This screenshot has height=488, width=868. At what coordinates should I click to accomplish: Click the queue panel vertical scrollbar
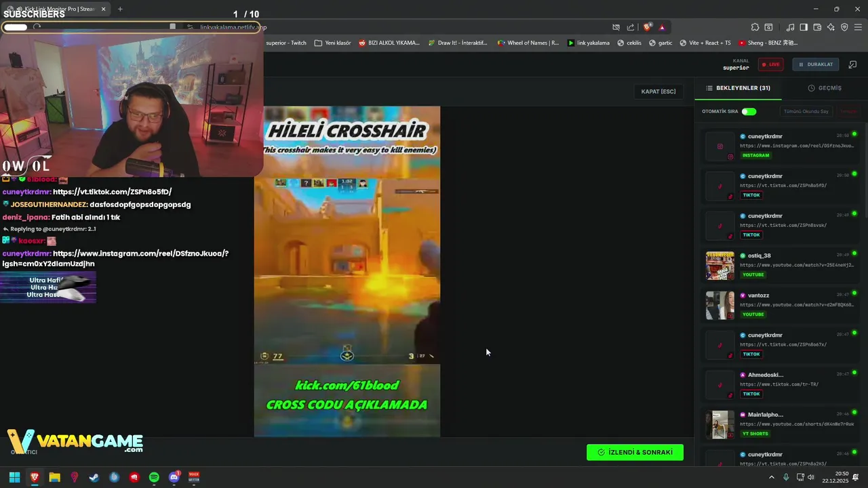(865, 169)
